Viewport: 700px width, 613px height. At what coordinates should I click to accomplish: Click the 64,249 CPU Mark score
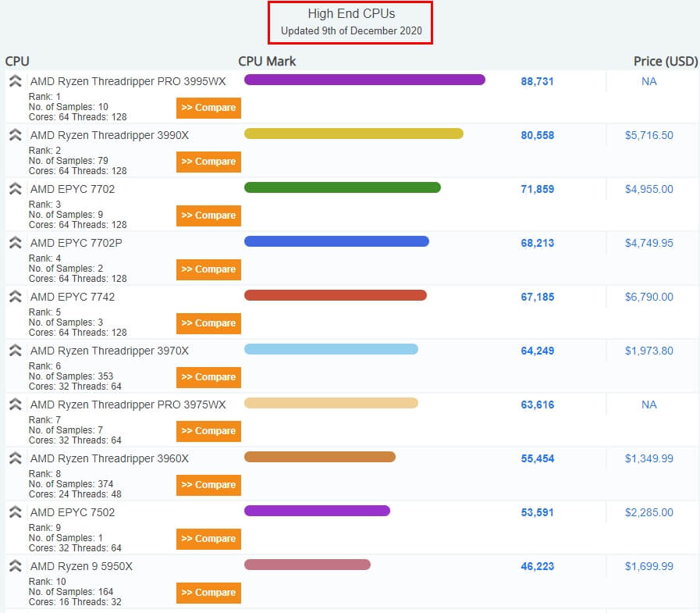point(537,351)
